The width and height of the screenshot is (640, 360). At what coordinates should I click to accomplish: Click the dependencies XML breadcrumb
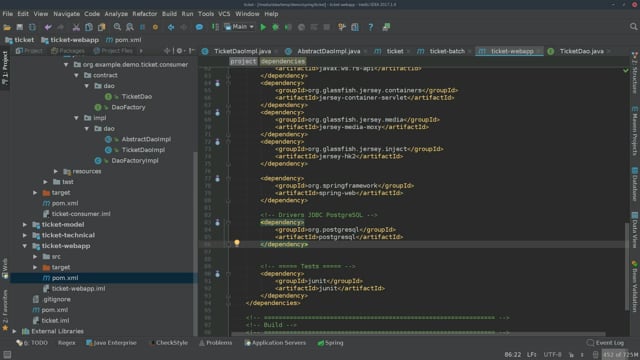(x=282, y=61)
